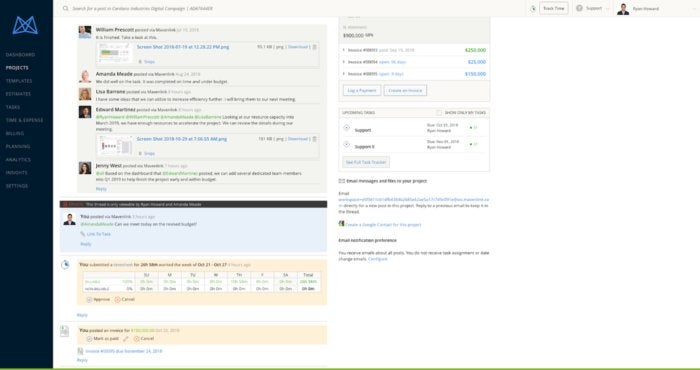The height and width of the screenshot is (370, 700).
Task: Delete the 7.06.55 AM screenshot attachment
Action: pos(314,139)
